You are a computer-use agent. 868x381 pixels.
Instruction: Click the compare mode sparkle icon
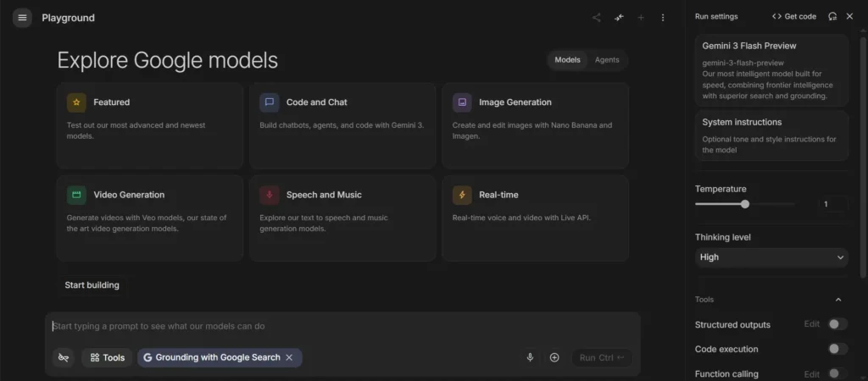point(619,18)
